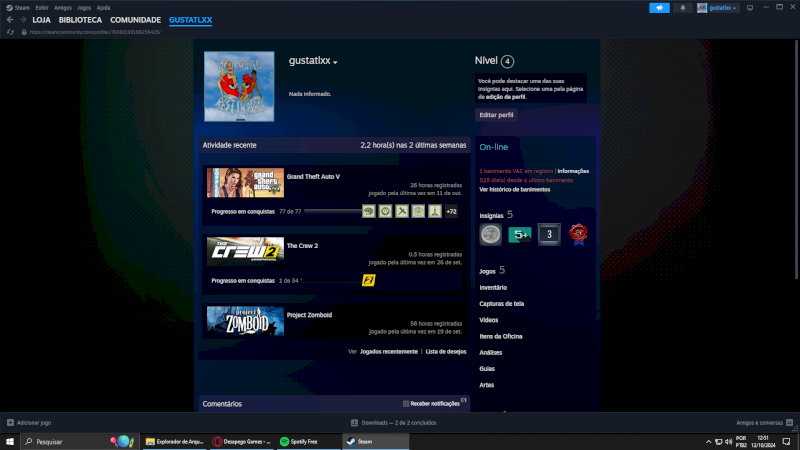The height and width of the screenshot is (450, 800).
Task: Open Ver histórico de banimentos
Action: point(514,189)
